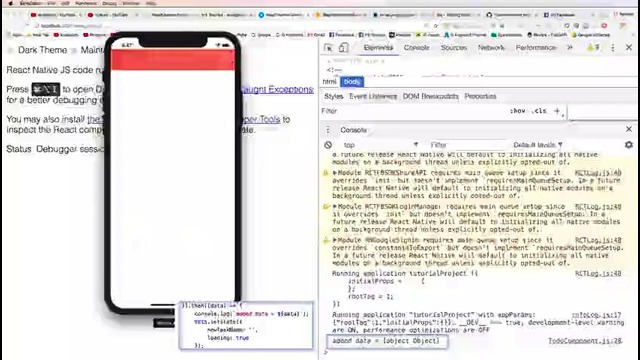Image resolution: width=640 pixels, height=360 pixels.
Task: Open the Properties pane tab
Action: [480, 96]
